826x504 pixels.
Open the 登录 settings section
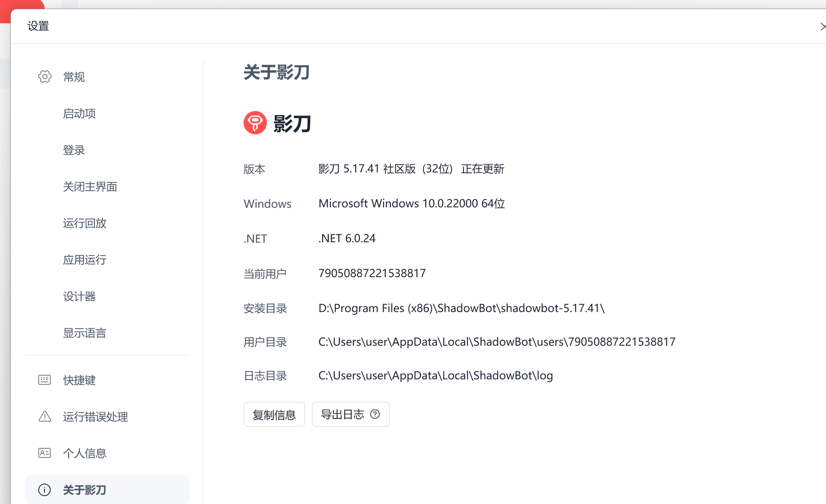coord(74,150)
